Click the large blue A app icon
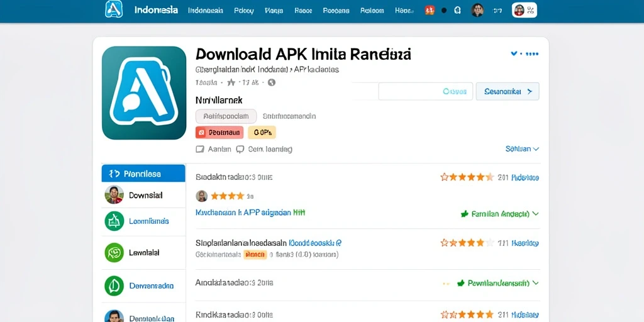This screenshot has width=644, height=322. (x=144, y=93)
